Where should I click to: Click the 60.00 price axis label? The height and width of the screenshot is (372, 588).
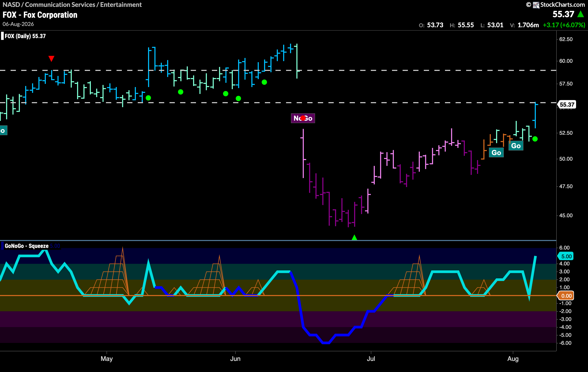(566, 61)
